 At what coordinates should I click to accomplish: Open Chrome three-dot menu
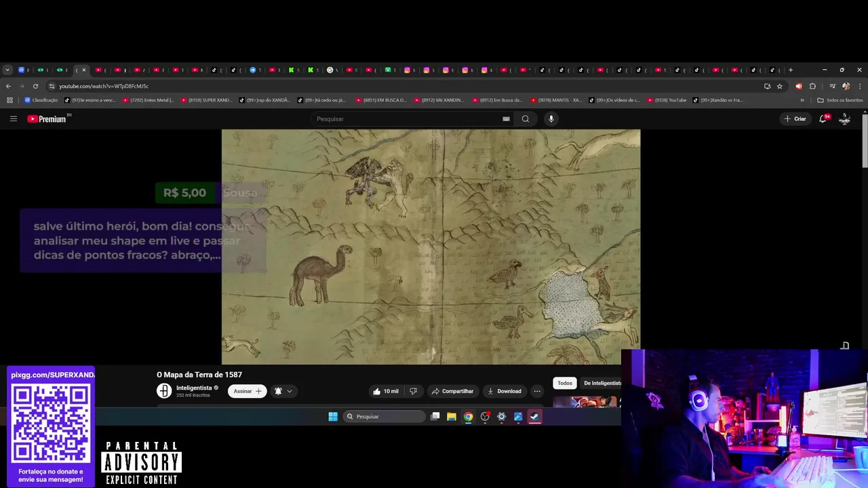pyautogui.click(x=860, y=86)
